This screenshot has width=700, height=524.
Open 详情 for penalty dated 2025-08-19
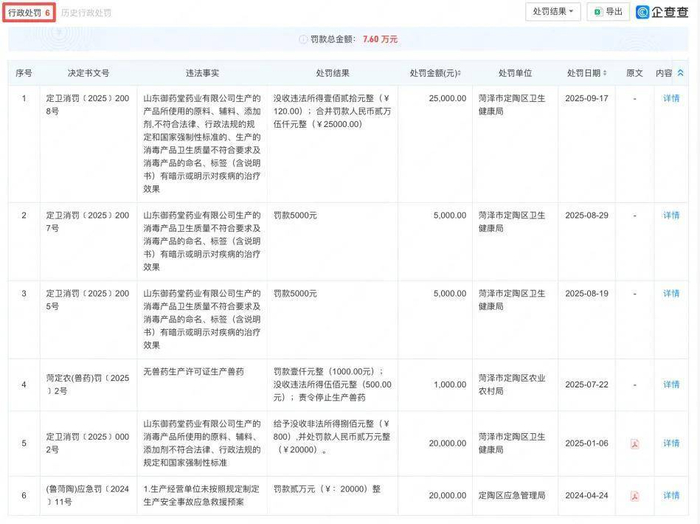tap(671, 293)
